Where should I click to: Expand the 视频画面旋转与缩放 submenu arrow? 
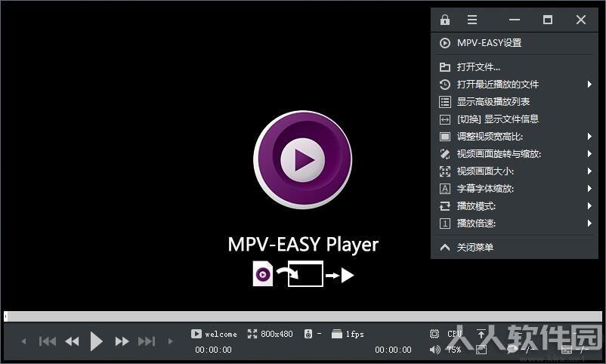pos(589,154)
